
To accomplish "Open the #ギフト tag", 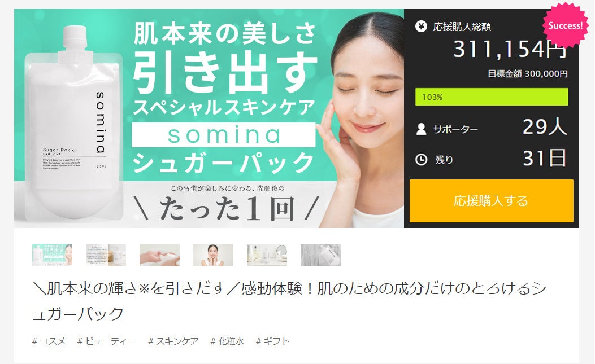I will pyautogui.click(x=272, y=341).
